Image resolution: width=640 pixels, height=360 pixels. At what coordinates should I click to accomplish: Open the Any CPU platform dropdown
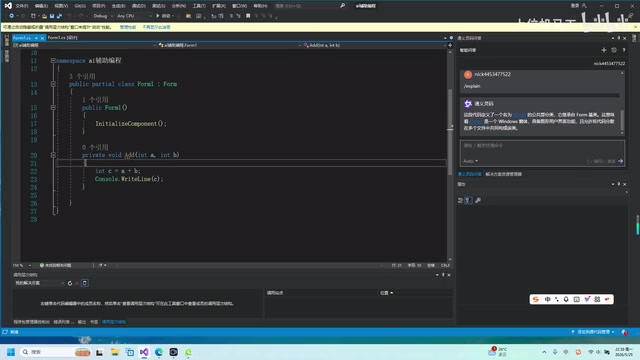tap(134, 16)
